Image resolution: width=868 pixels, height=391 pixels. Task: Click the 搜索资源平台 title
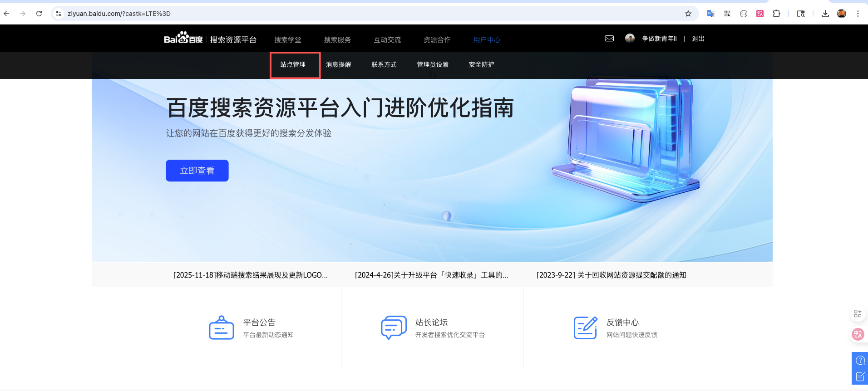pyautogui.click(x=233, y=40)
